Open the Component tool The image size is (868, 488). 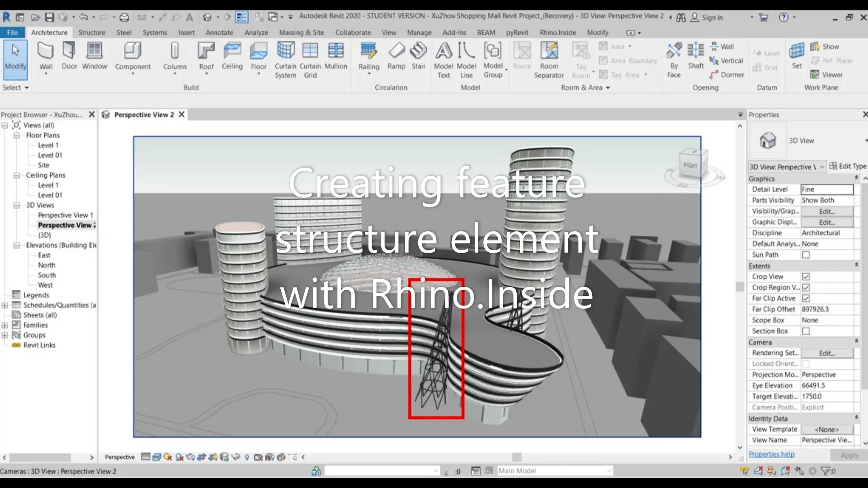click(x=132, y=57)
